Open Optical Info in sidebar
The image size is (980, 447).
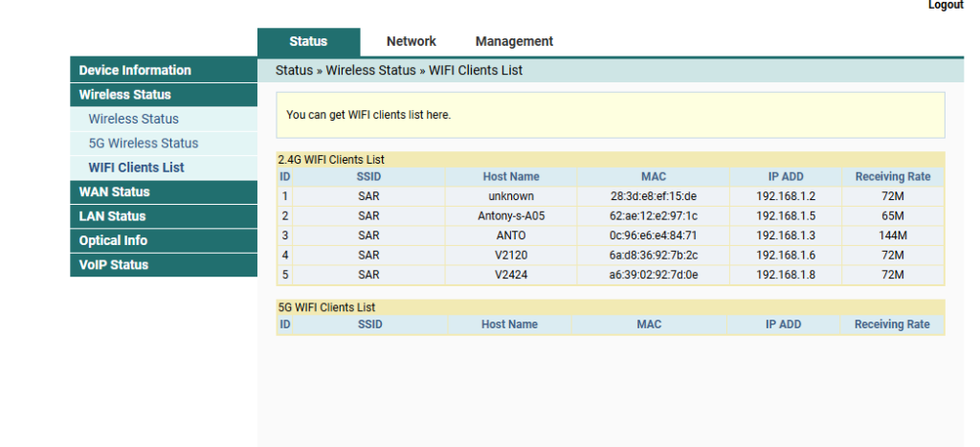coord(114,240)
